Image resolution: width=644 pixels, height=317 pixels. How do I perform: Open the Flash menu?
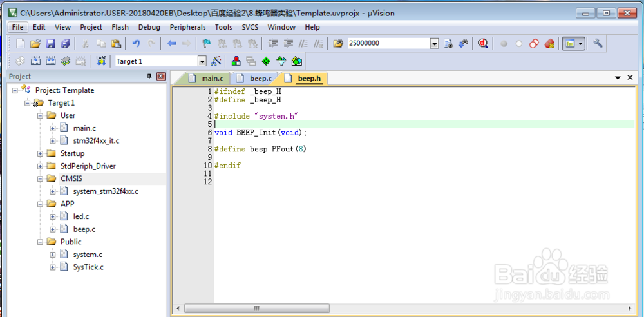[x=120, y=27]
